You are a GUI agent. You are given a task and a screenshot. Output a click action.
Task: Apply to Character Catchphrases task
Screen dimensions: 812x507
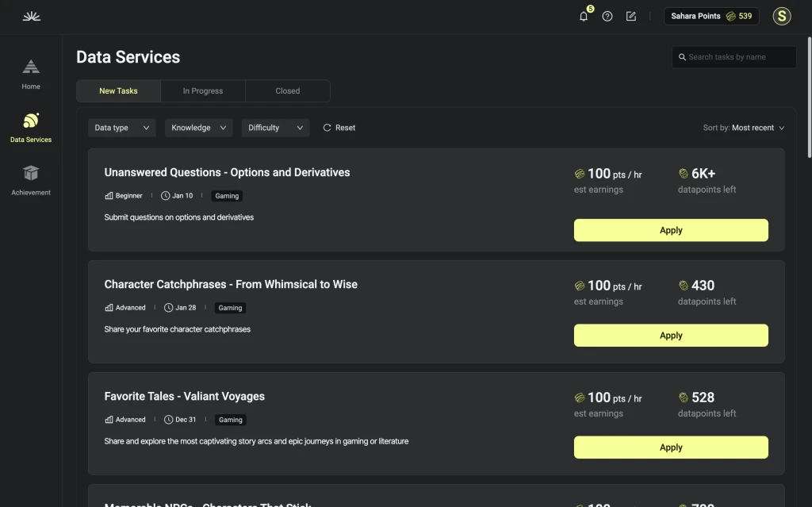click(670, 335)
